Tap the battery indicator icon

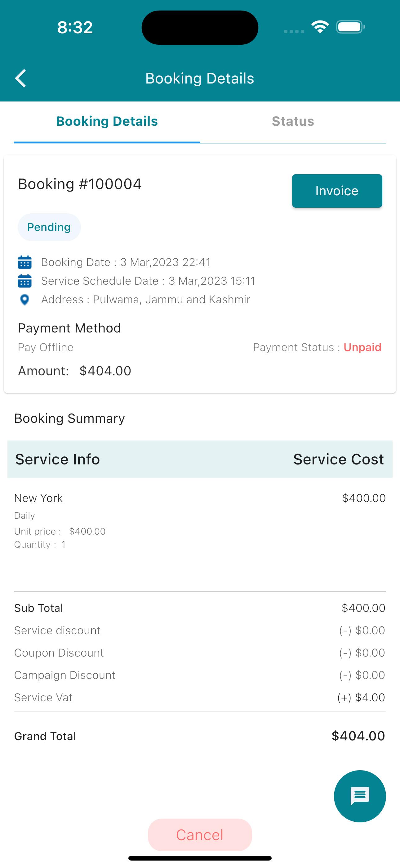click(x=350, y=27)
